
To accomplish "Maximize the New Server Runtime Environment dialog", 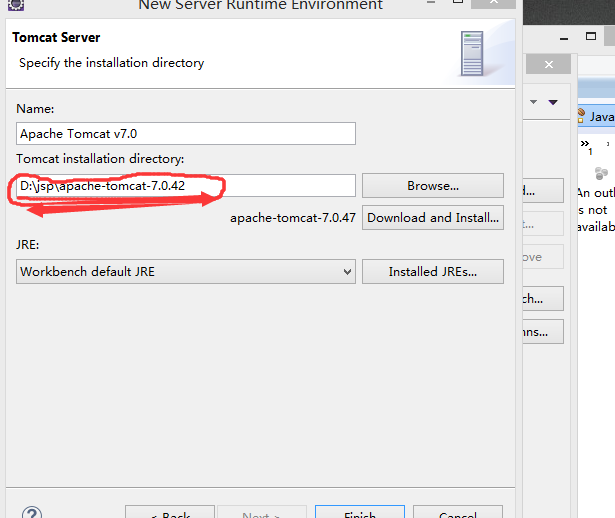I will click(x=458, y=2).
